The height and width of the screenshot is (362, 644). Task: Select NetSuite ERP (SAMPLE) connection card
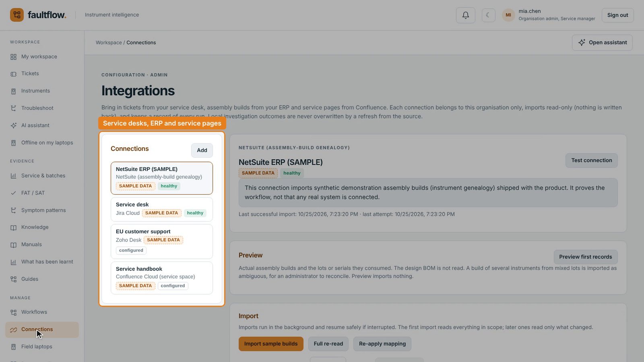pos(162,178)
